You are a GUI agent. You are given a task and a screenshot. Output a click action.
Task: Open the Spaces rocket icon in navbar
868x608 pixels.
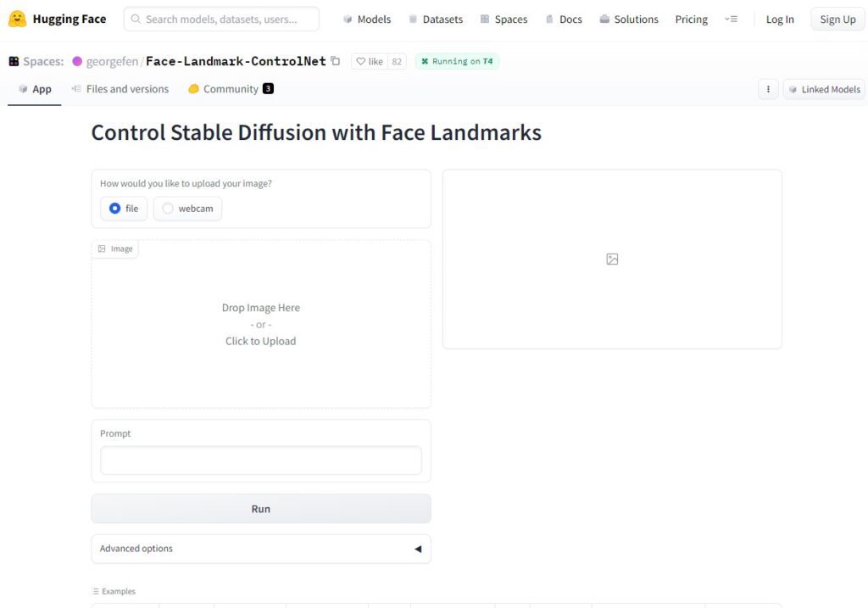pyautogui.click(x=483, y=19)
